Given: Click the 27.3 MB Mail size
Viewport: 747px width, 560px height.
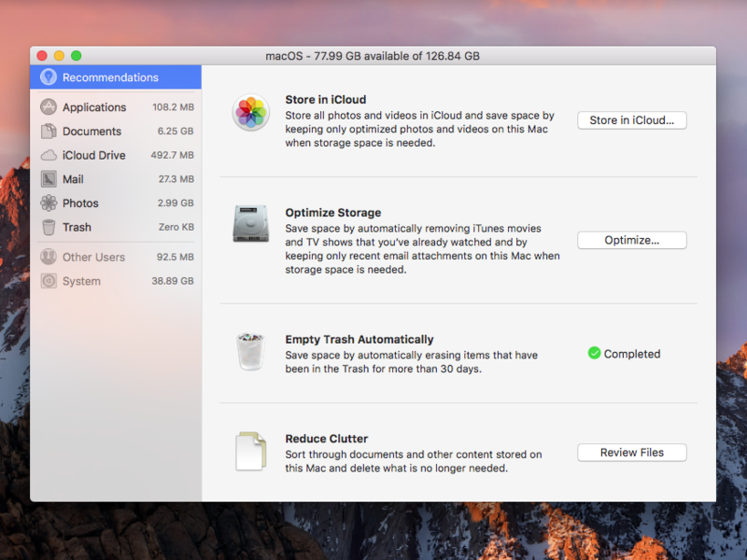Looking at the screenshot, I should (x=176, y=179).
